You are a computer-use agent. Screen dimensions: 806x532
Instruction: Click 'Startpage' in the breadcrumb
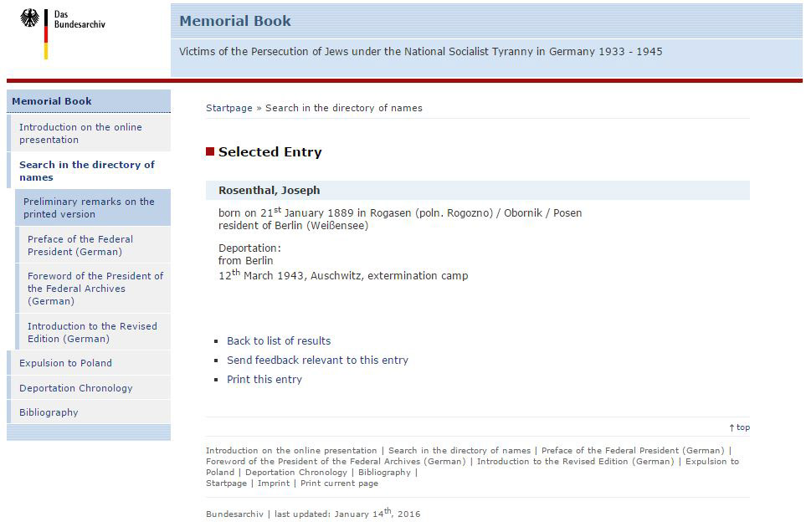click(x=229, y=108)
